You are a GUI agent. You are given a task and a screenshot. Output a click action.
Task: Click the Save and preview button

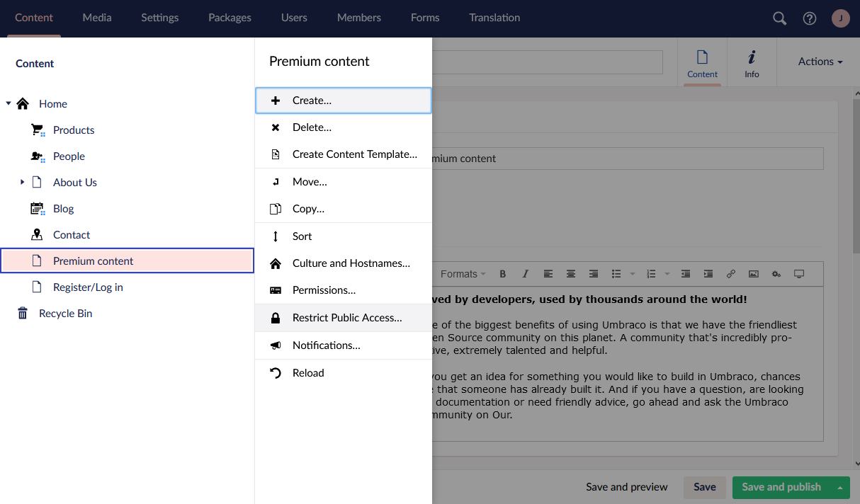tap(626, 487)
